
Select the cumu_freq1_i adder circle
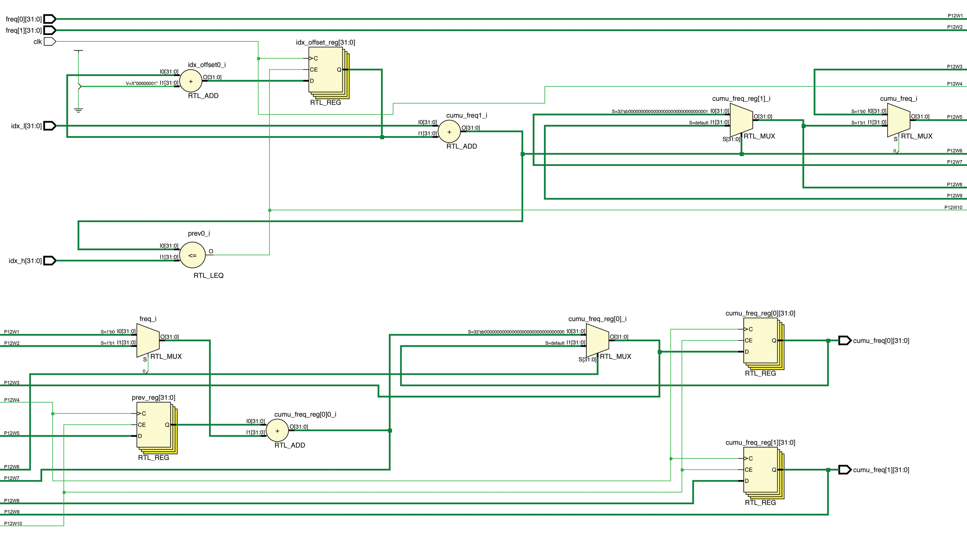pos(449,132)
